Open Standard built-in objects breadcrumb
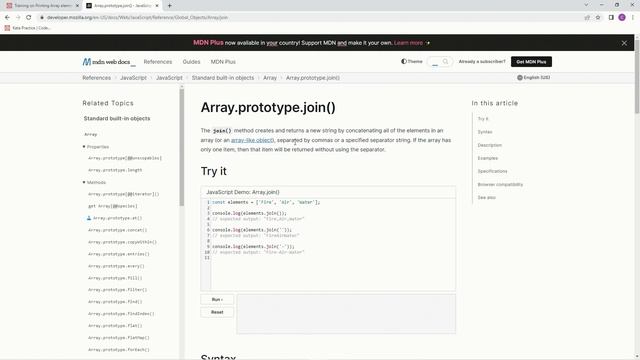 pyautogui.click(x=223, y=78)
